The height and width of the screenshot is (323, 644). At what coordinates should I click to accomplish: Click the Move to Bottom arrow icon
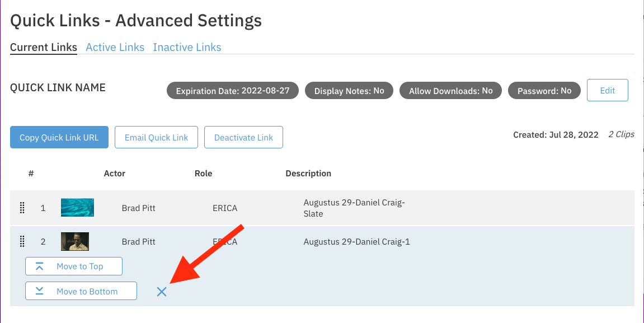39,291
